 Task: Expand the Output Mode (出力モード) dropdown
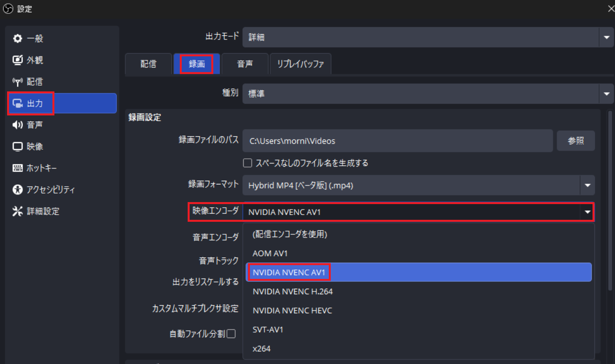(x=606, y=37)
